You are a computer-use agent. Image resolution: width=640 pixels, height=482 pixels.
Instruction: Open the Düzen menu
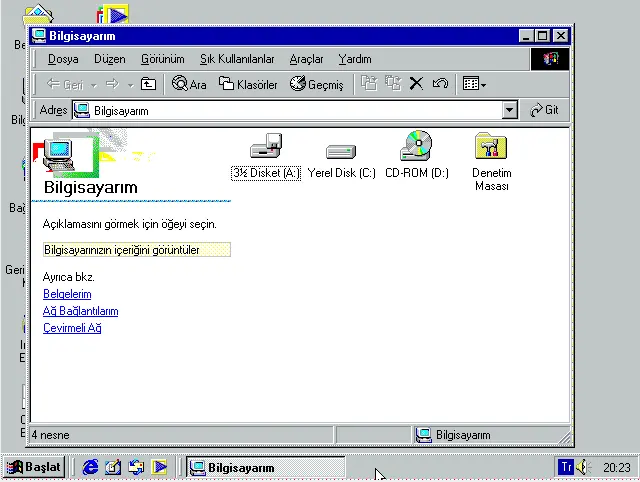[x=109, y=59]
